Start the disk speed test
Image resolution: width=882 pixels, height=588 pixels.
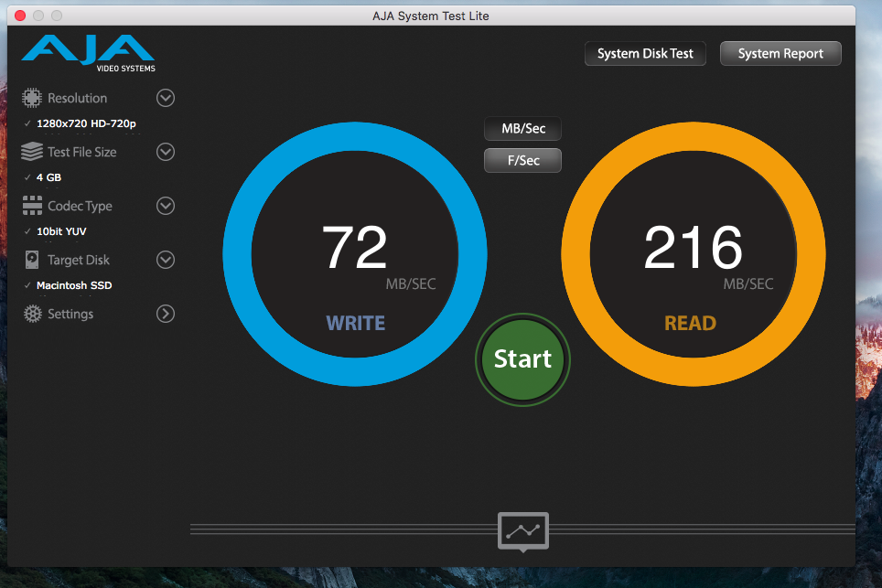coord(523,359)
